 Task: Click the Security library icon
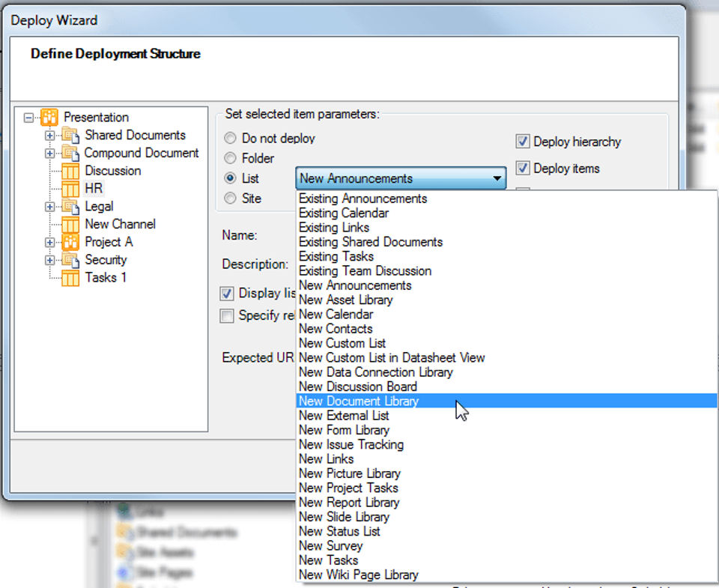(x=70, y=260)
